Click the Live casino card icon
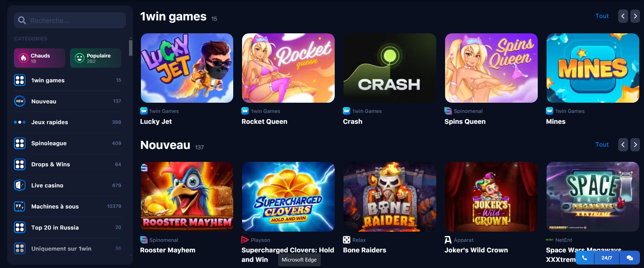This screenshot has height=268, width=644. click(x=20, y=185)
